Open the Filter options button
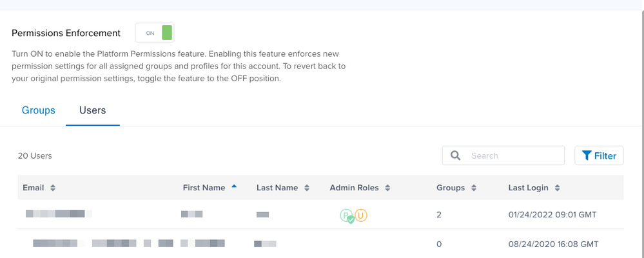The width and height of the screenshot is (644, 258). (x=599, y=155)
